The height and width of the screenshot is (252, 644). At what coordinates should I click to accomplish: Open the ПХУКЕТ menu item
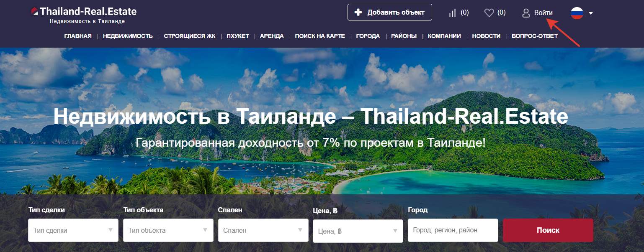coord(238,36)
